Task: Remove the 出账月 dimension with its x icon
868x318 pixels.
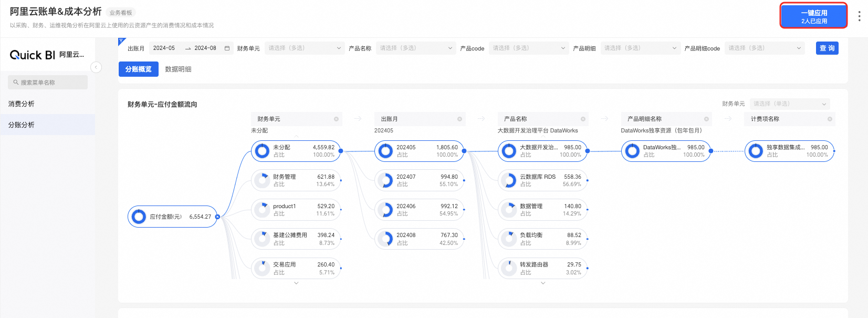Action: click(x=459, y=119)
